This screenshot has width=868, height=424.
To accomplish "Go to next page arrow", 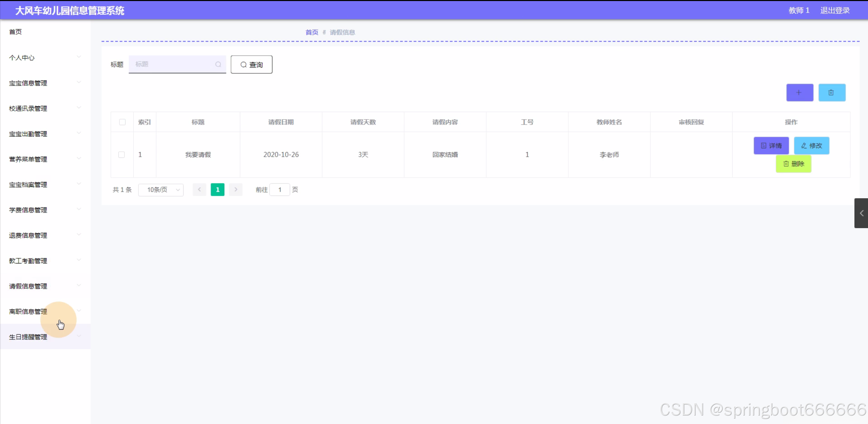I will [x=235, y=189].
